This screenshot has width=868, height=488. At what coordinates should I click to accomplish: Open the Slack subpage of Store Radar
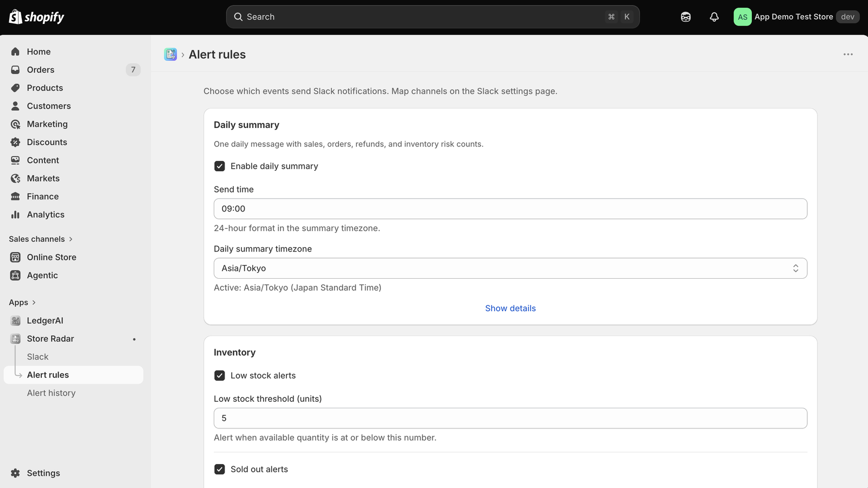38,357
